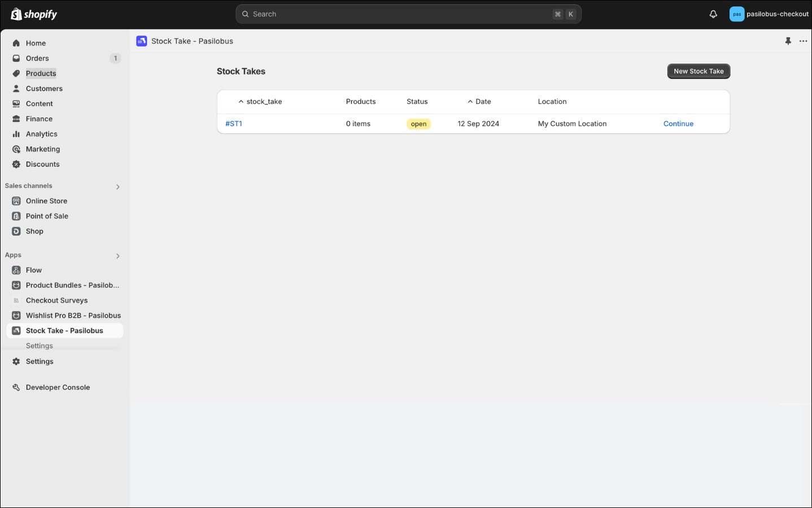Click the Point of Sale bag icon

click(16, 216)
